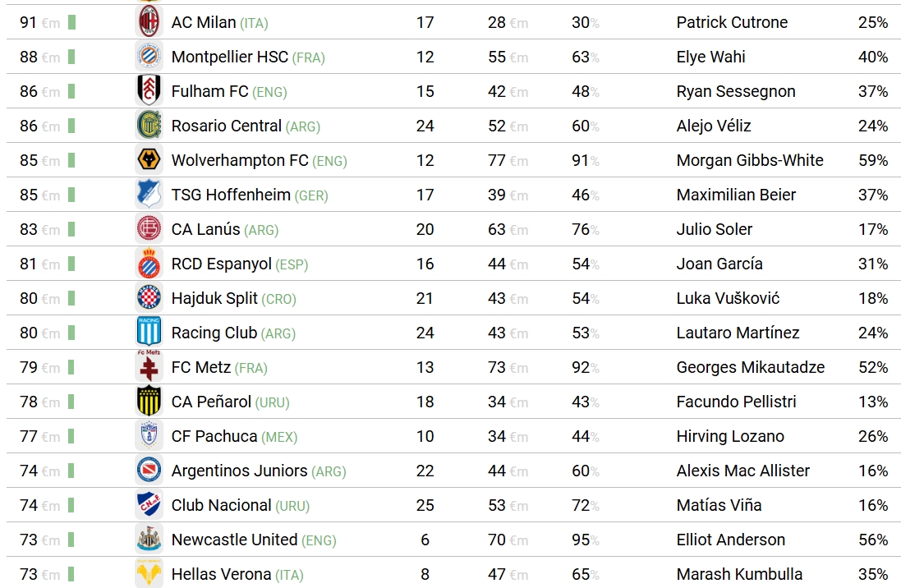Open the Argentinos Juniors club link

tap(239, 471)
